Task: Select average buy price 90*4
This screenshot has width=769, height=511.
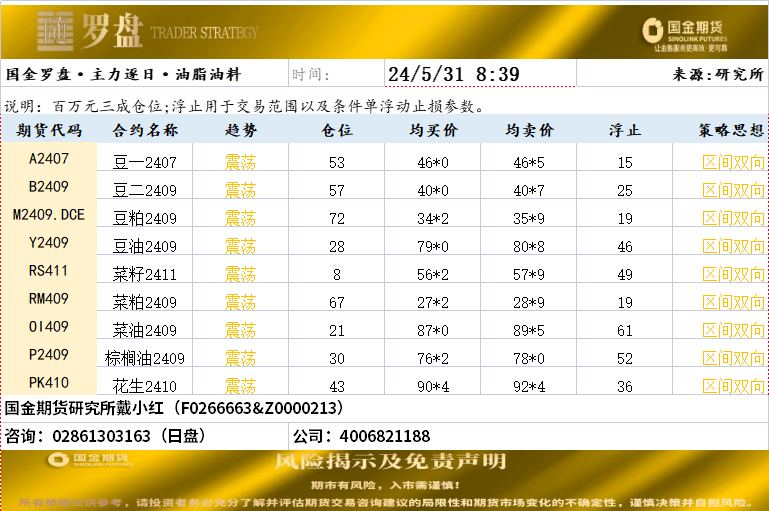Action: click(433, 386)
